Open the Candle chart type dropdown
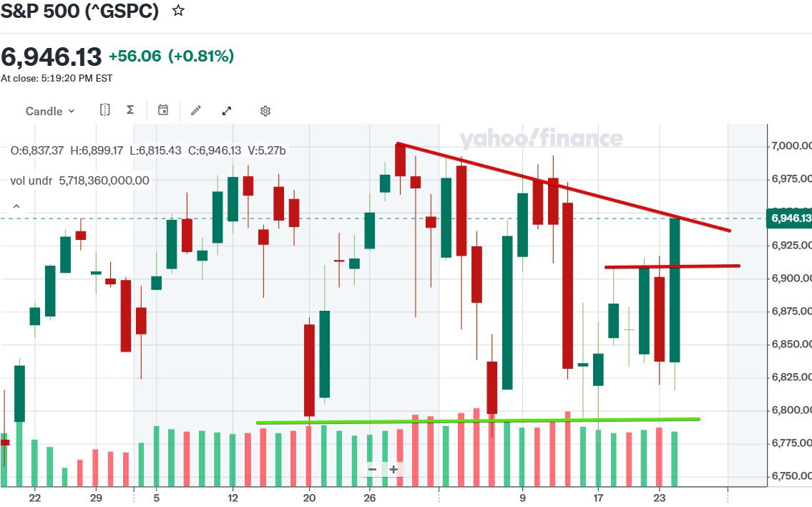The height and width of the screenshot is (507, 812). (x=49, y=111)
